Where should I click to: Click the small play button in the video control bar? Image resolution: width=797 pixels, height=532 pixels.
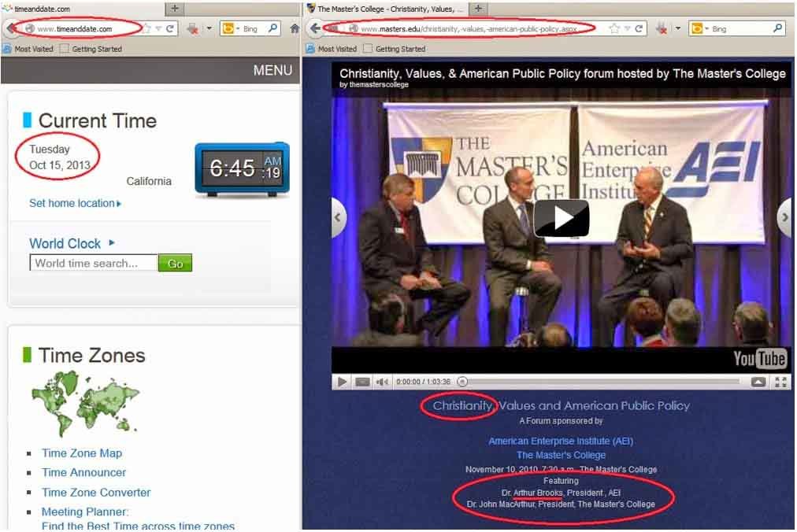coord(342,382)
